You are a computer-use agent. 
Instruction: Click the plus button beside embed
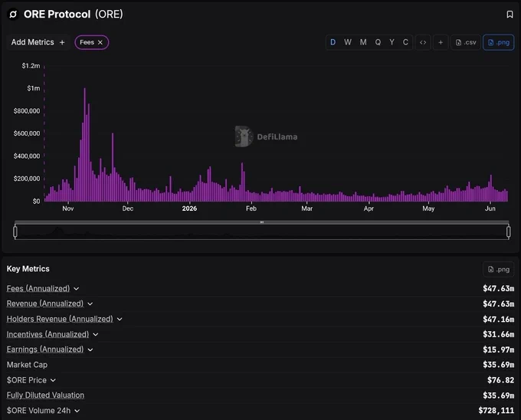(441, 42)
